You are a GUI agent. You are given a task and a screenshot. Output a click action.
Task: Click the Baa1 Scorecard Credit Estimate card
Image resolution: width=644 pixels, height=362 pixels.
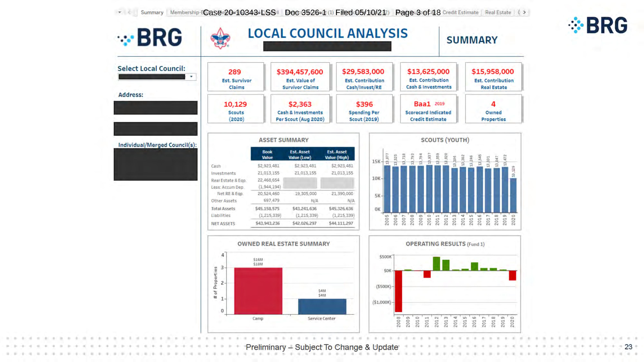tap(428, 109)
